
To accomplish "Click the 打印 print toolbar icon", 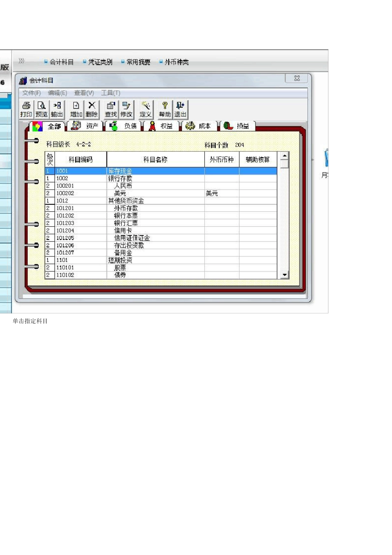I will coord(26,109).
